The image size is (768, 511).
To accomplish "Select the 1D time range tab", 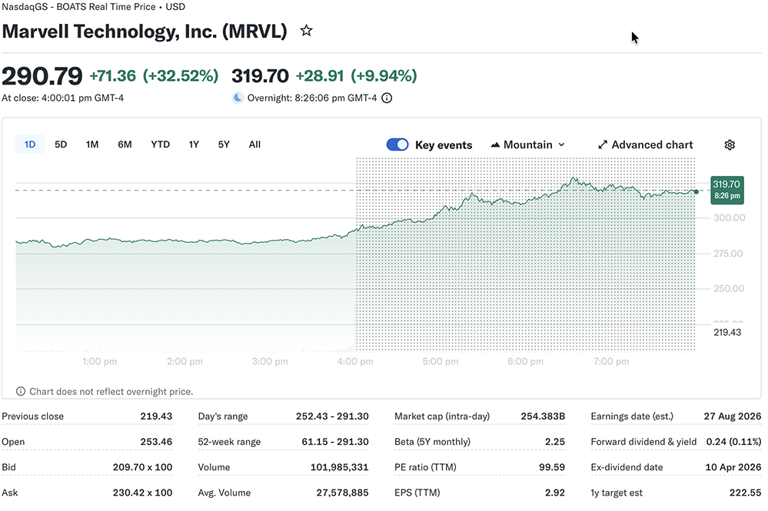I will [x=30, y=145].
